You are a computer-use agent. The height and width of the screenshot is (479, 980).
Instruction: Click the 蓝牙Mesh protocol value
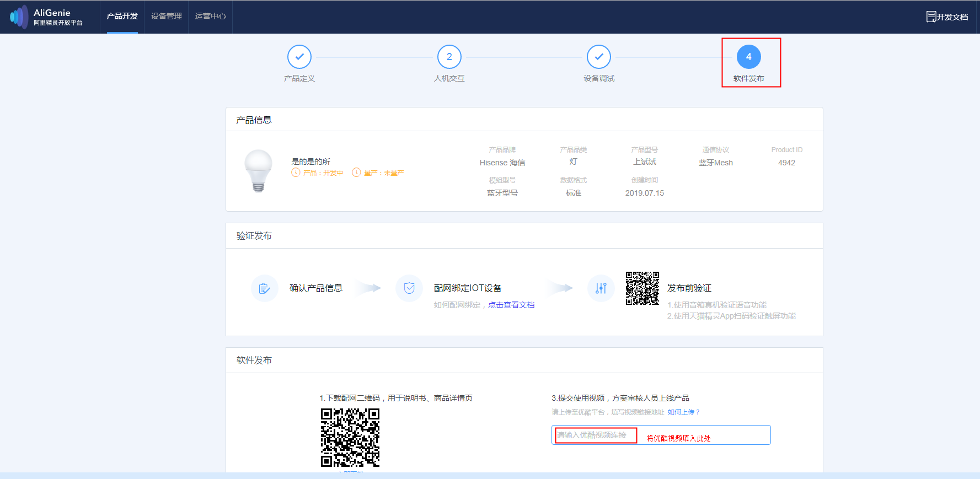tap(716, 163)
